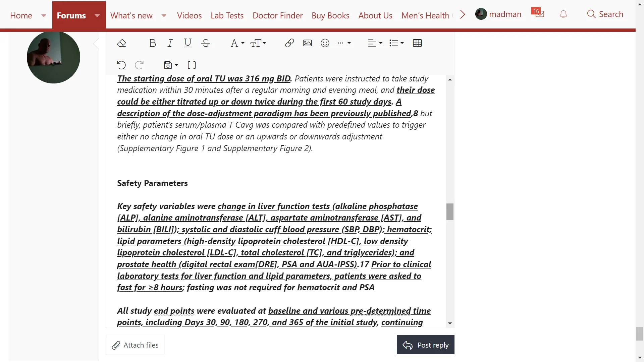Image resolution: width=644 pixels, height=362 pixels.
Task: Click the Post reply button
Action: 425,345
